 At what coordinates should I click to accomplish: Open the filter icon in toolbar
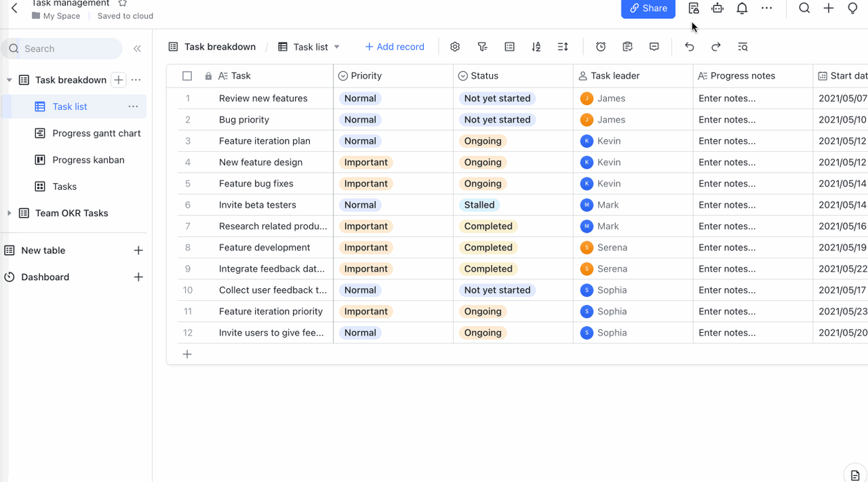(x=482, y=47)
